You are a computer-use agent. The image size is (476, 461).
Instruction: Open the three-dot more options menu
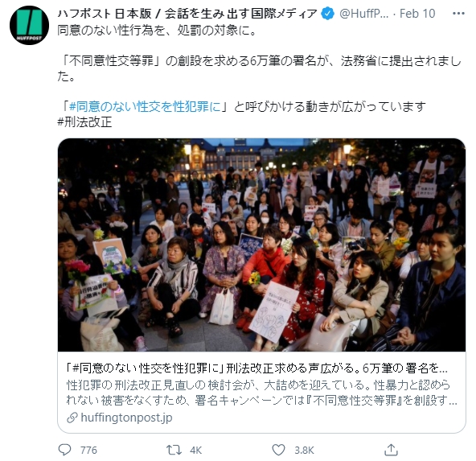pos(458,14)
